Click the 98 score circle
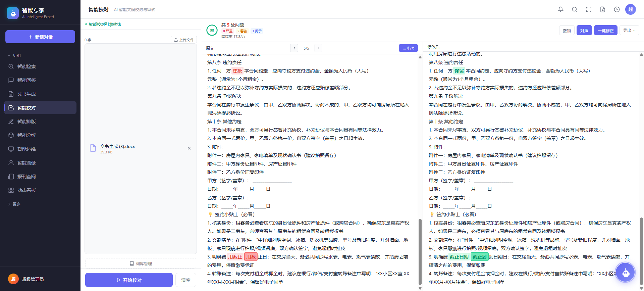 tap(212, 31)
